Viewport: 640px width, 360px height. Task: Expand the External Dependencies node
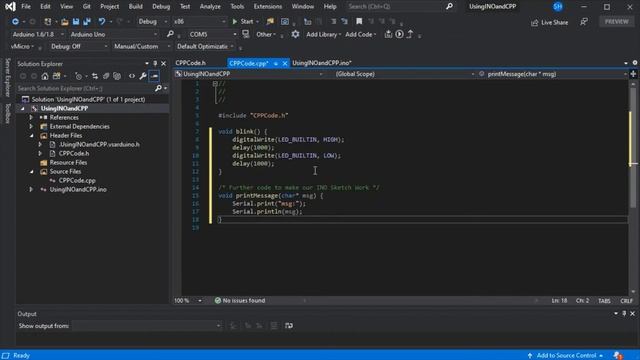pos(31,127)
